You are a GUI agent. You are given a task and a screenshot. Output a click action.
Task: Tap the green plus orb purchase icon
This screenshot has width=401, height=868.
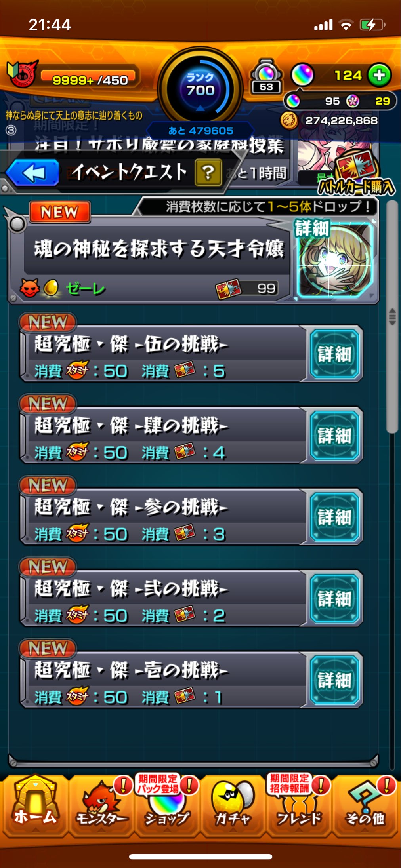pos(379,75)
